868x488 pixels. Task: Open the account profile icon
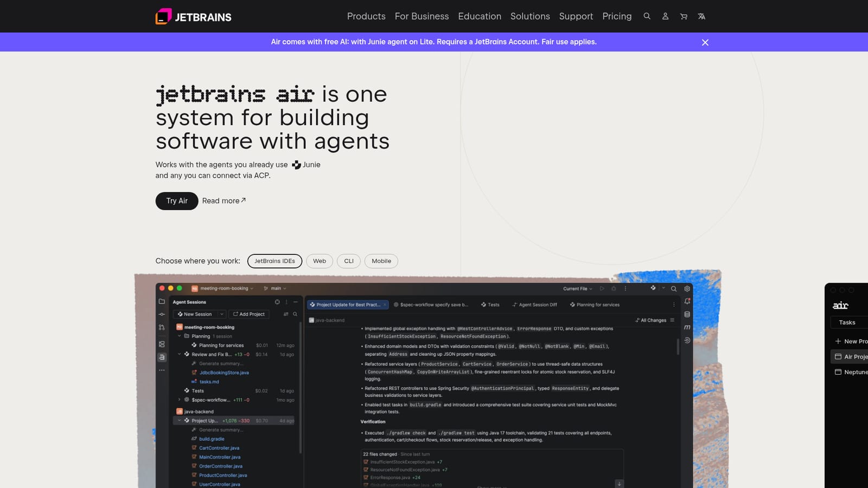(x=665, y=16)
